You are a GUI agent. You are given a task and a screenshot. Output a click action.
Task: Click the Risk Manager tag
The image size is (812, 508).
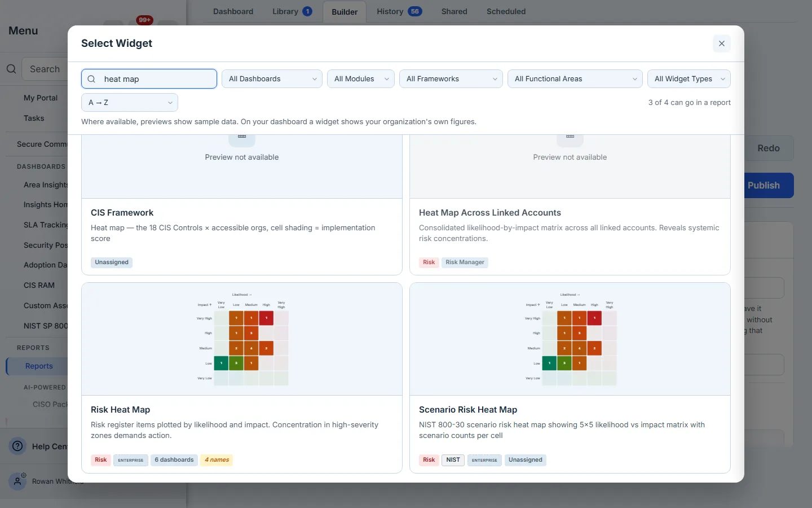pyautogui.click(x=465, y=262)
